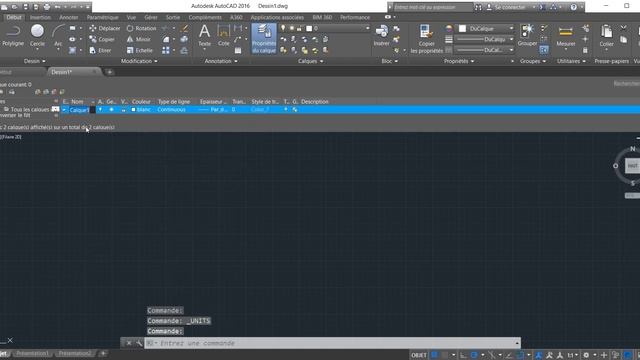Click the binoculars search icon

(478, 7)
